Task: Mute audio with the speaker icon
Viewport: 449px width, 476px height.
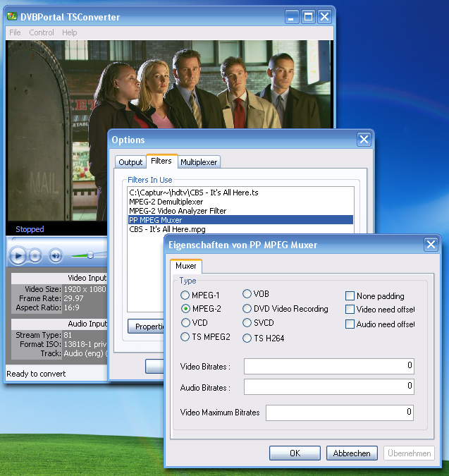Action: (56, 255)
